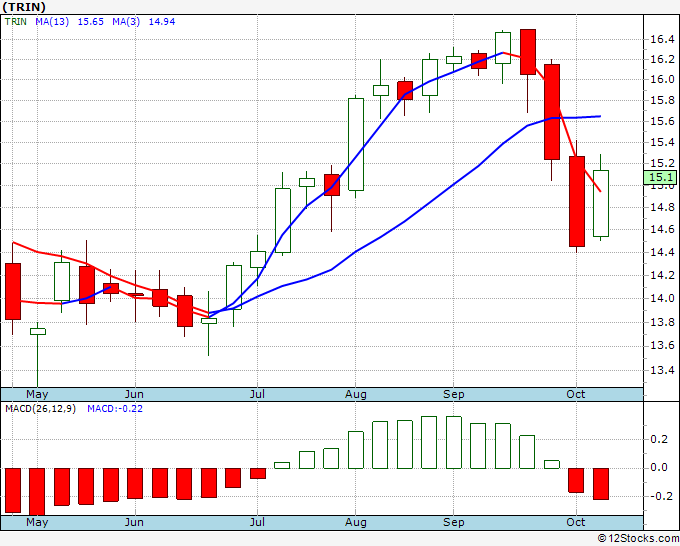The image size is (680, 546).
Task: Select the MACD:-0.22 value readout
Action: 115,409
